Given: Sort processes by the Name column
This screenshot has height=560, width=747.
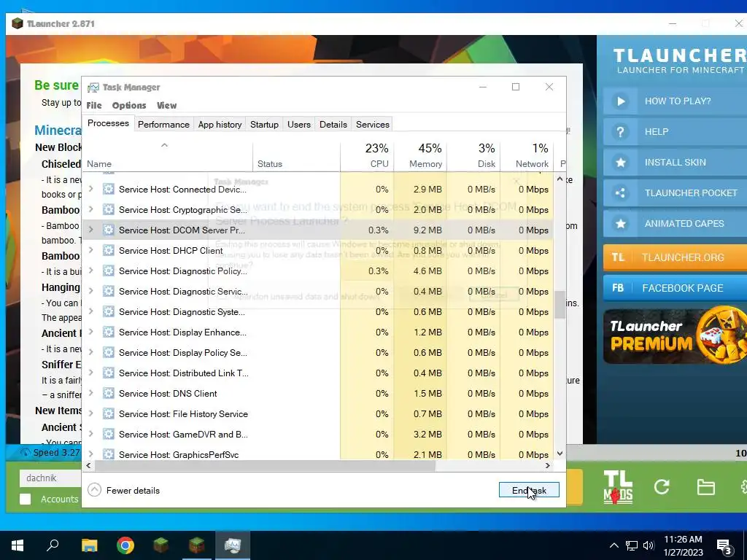Looking at the screenshot, I should click(x=168, y=156).
